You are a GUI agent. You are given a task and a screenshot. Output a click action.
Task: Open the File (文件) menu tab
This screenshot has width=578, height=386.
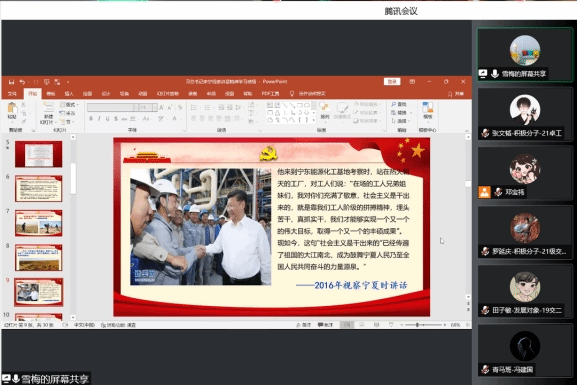click(x=12, y=94)
